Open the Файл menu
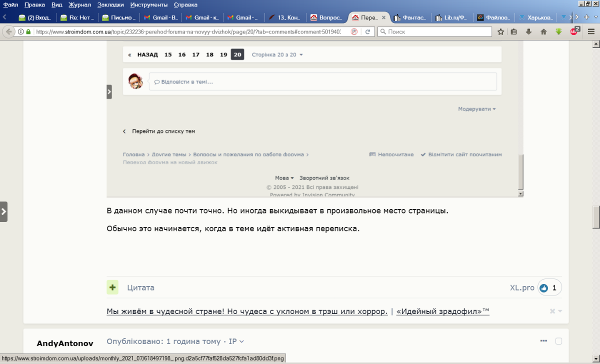 (x=11, y=4)
